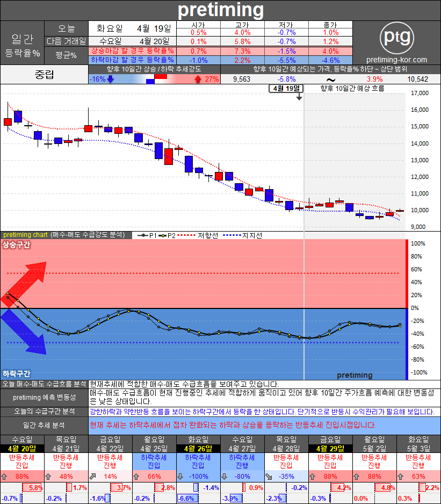441x504 pixels.
Task: Click the 상승구간 zone label
Action: tap(17, 245)
